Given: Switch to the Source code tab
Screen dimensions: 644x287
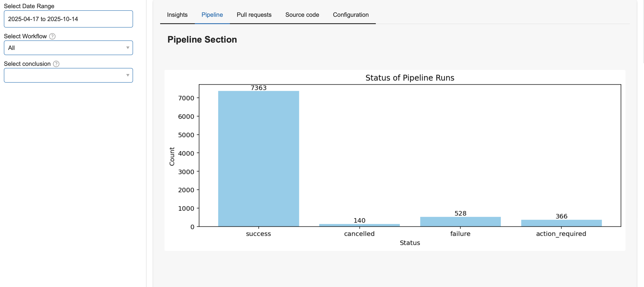Looking at the screenshot, I should tap(302, 15).
